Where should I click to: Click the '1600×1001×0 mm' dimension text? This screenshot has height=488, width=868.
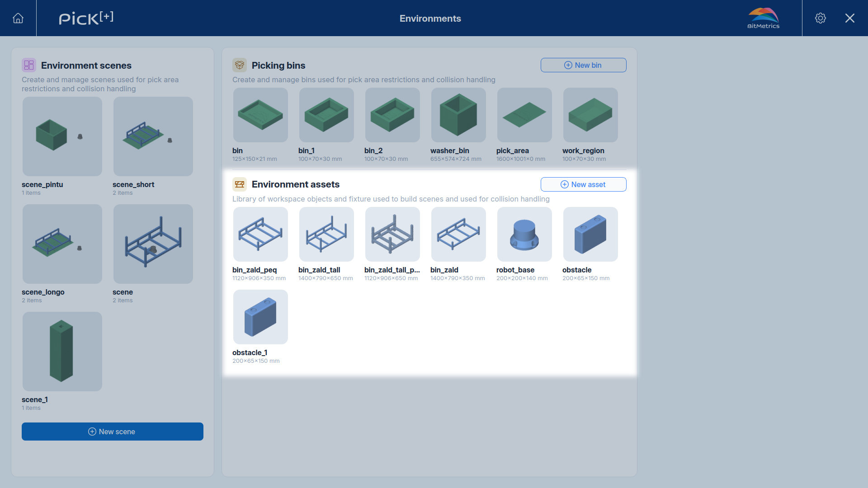point(521,159)
